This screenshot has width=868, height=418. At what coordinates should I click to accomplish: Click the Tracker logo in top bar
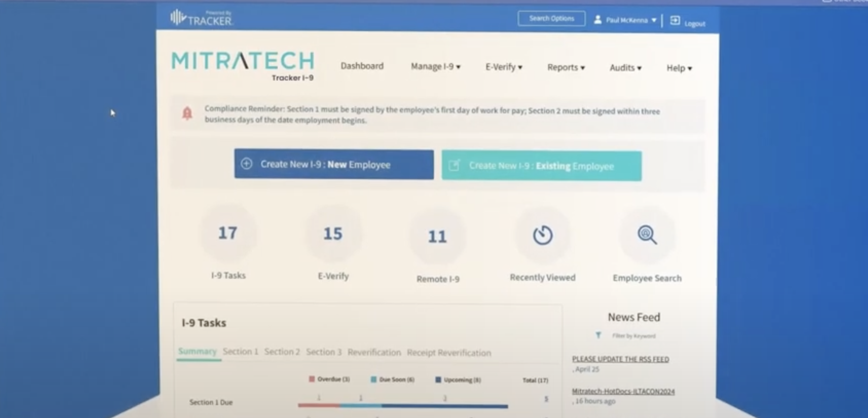click(202, 18)
